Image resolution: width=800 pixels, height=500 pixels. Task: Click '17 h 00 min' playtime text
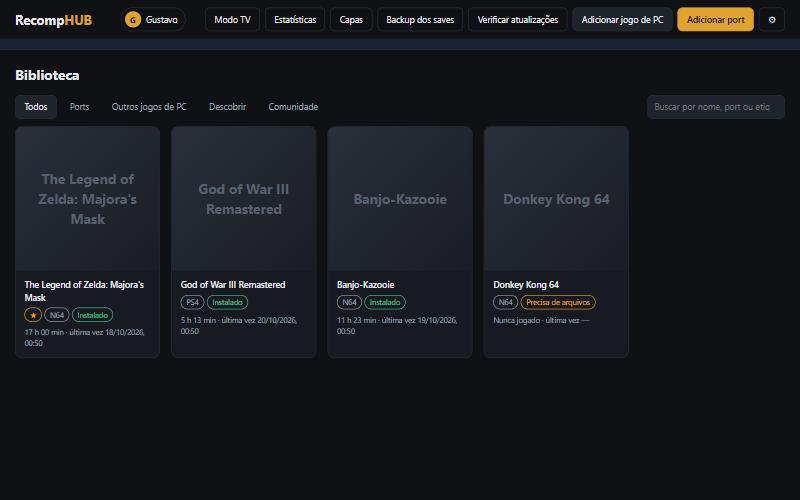click(x=44, y=332)
